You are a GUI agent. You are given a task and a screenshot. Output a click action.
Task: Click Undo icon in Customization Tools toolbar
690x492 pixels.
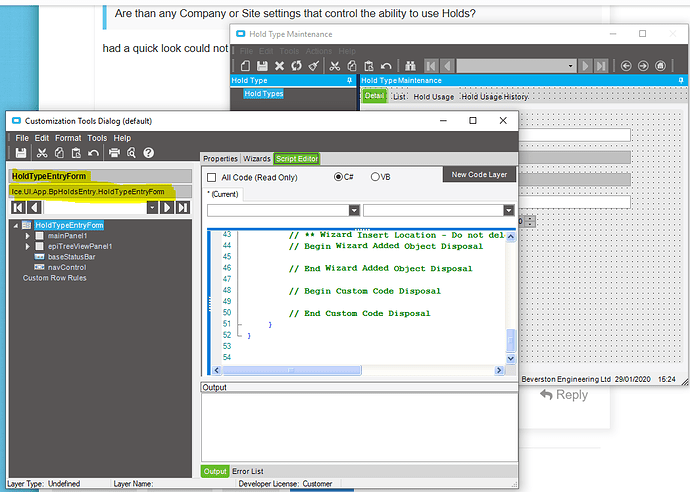pos(93,153)
